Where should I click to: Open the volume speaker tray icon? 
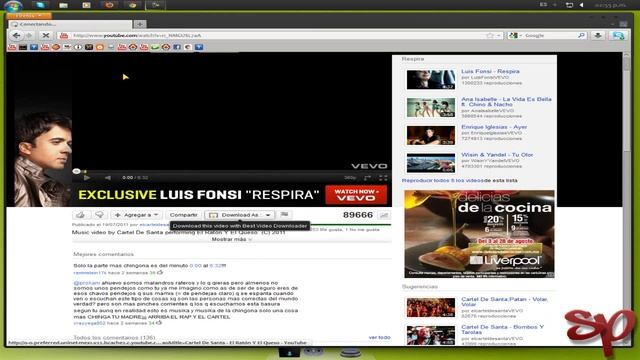click(x=581, y=5)
